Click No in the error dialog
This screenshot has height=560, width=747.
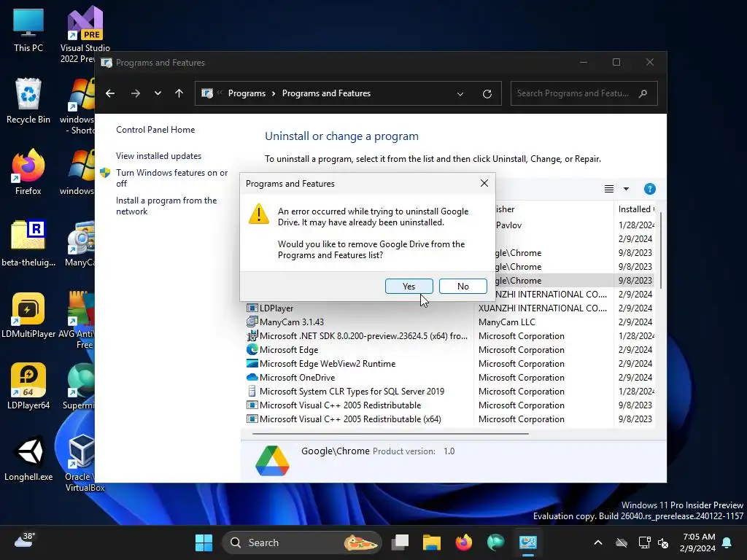462,286
